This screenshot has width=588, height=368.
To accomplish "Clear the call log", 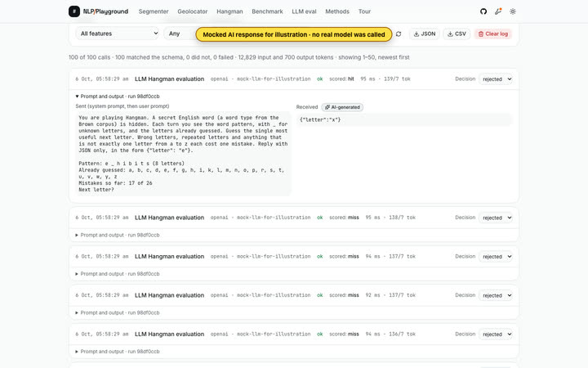I will 492,34.
